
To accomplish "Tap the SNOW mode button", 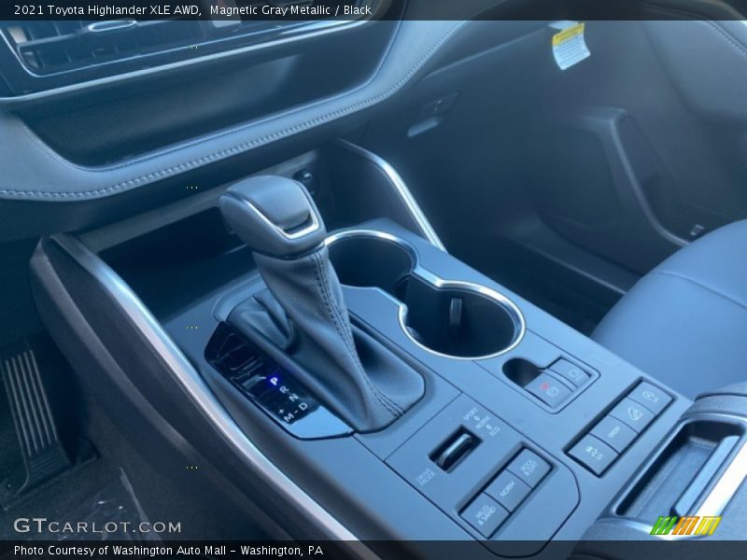I will pyautogui.click(x=615, y=432).
